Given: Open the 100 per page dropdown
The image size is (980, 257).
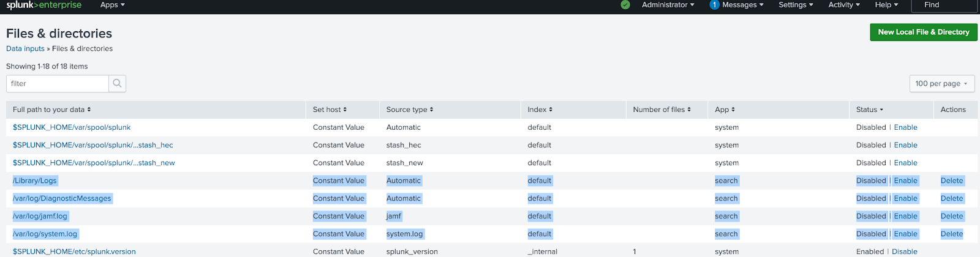Looking at the screenshot, I should (941, 84).
